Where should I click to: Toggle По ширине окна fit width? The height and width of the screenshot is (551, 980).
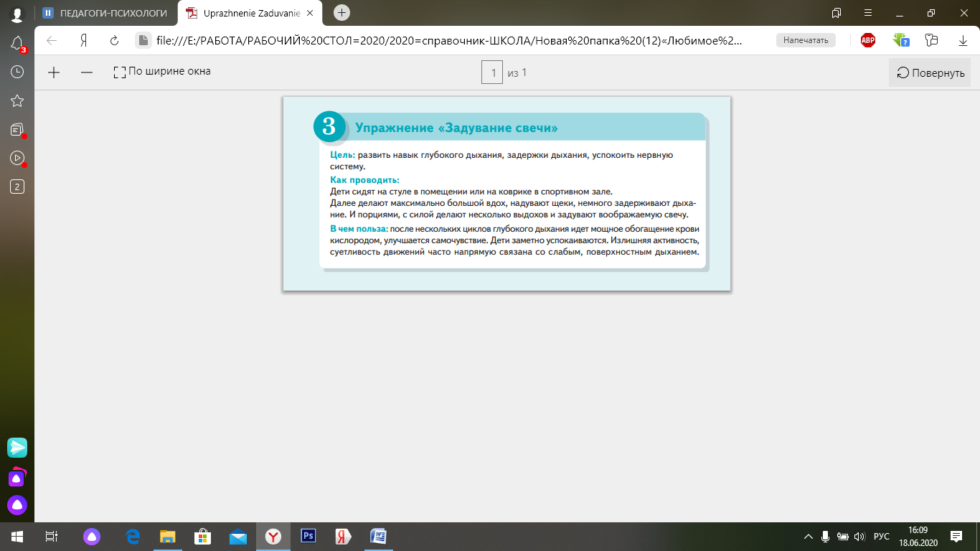162,72
